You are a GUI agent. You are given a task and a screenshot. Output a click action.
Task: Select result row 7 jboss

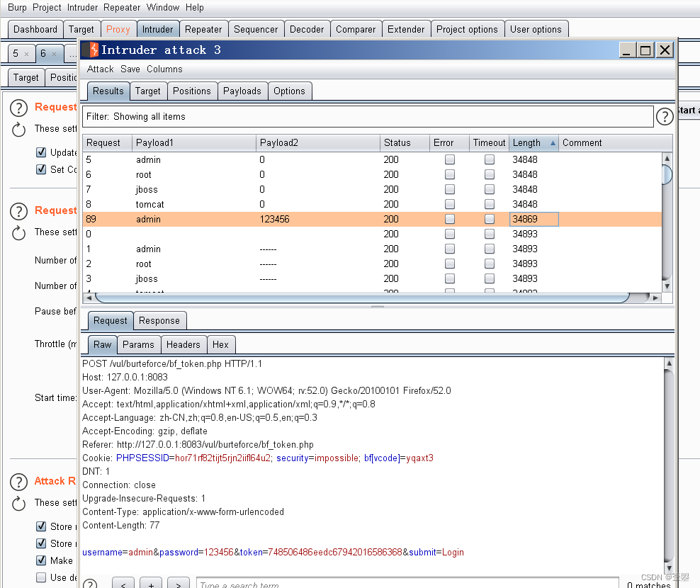pyautogui.click(x=372, y=189)
